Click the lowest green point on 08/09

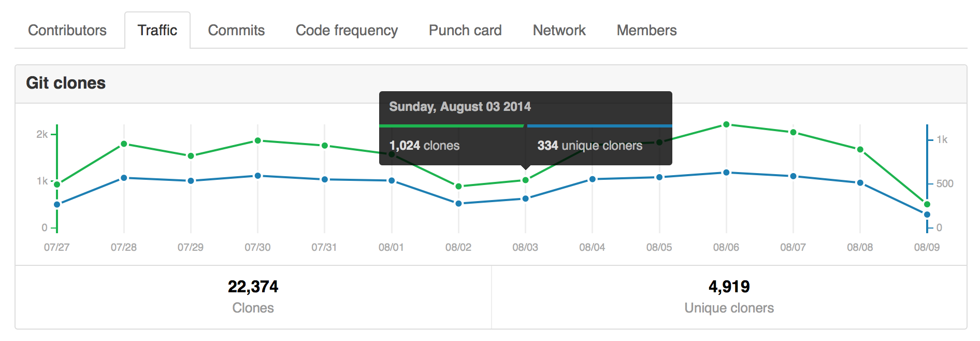[x=927, y=204]
